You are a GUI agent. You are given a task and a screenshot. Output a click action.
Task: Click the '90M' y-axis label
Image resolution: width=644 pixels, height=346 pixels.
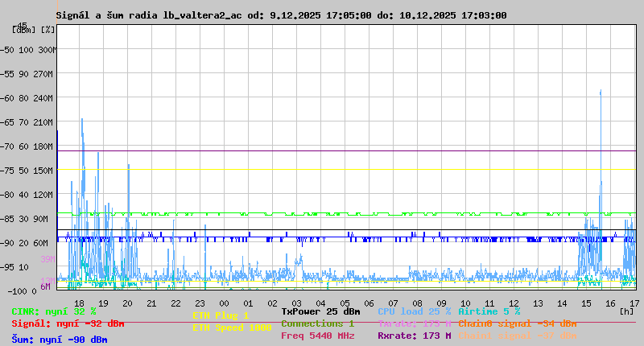[x=41, y=219]
